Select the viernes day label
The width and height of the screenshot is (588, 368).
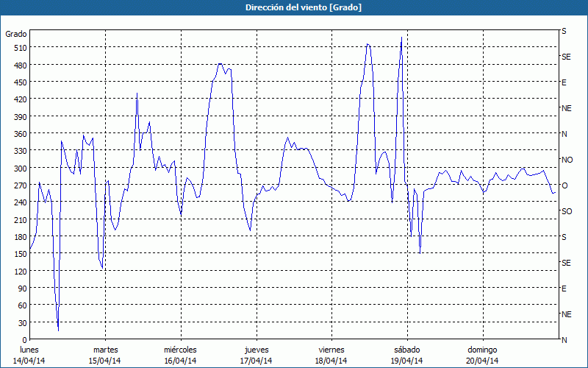pos(331,350)
